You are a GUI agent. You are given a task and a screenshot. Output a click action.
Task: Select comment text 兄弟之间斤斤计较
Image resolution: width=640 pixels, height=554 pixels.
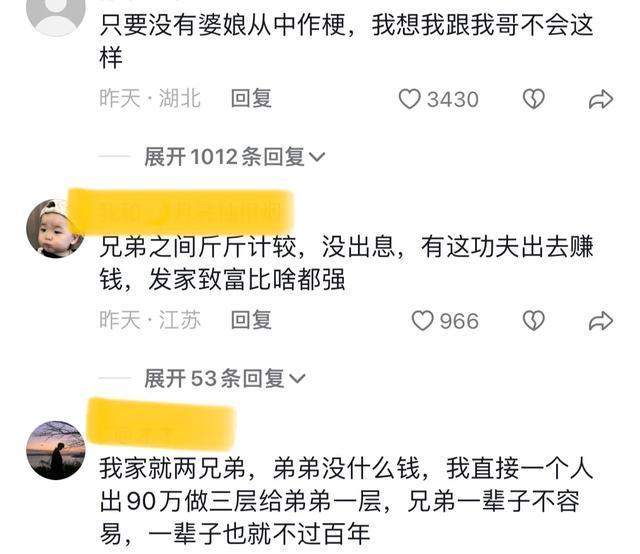[x=198, y=247]
